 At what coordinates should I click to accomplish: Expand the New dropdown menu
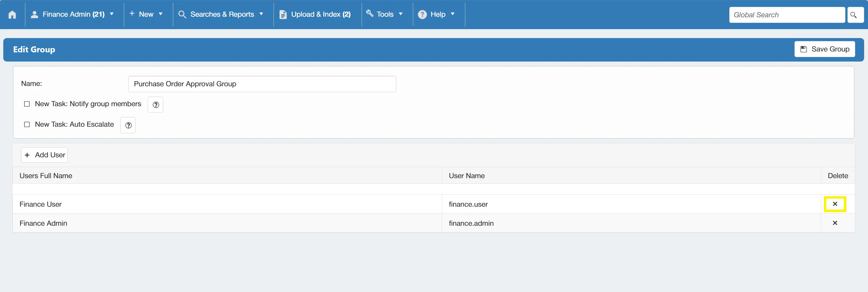tap(146, 15)
